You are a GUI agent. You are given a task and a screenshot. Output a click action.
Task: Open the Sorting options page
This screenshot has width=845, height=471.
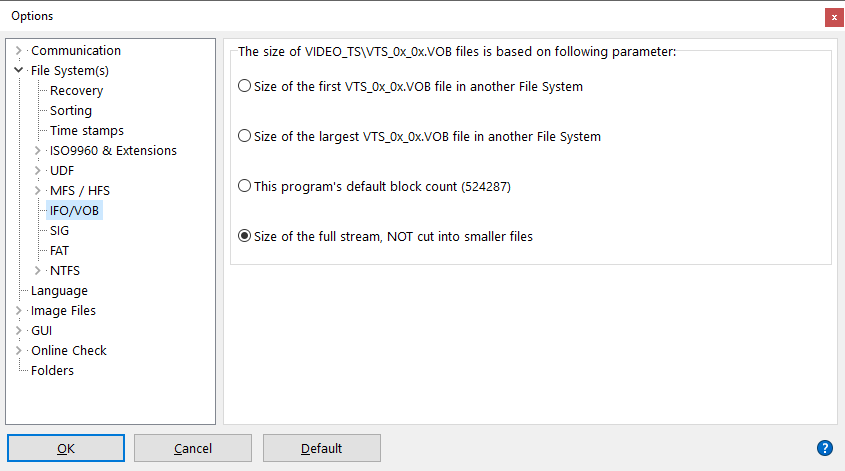(70, 111)
